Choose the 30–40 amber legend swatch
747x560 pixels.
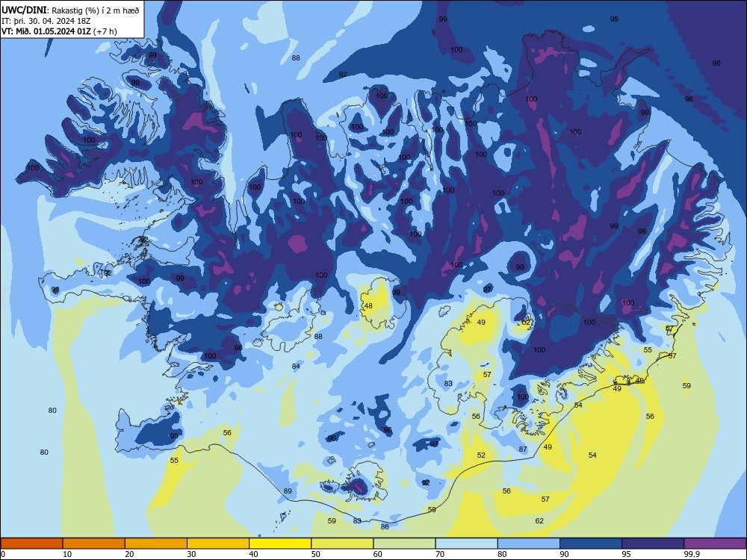click(x=218, y=544)
